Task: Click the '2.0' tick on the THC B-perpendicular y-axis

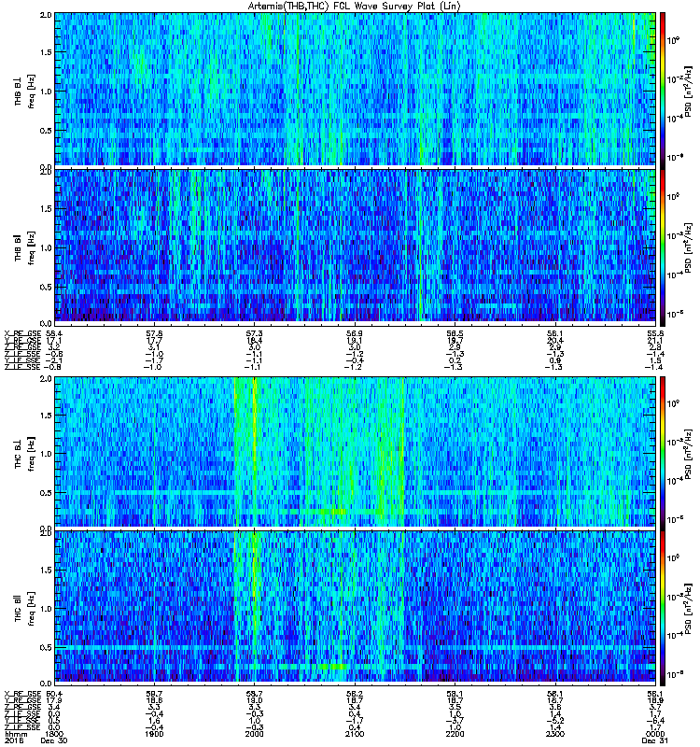Action: 46,379
